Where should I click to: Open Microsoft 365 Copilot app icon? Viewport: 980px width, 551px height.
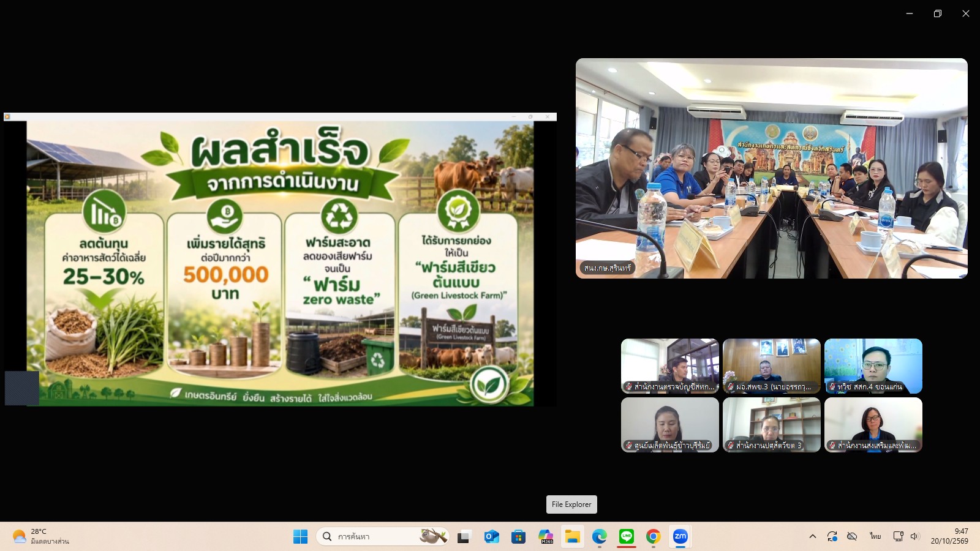tap(546, 537)
